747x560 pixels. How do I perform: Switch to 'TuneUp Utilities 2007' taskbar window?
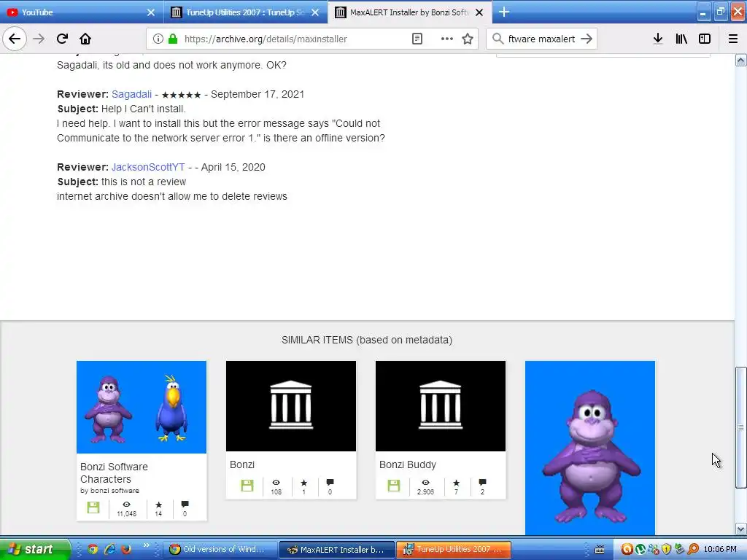454,550
